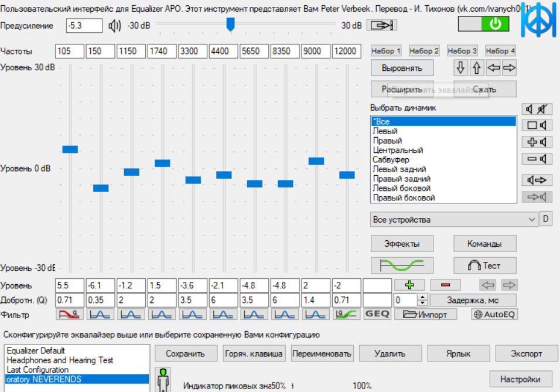Click the preamp value field showing -5.3
The width and height of the screenshot is (560, 392).
(84, 26)
